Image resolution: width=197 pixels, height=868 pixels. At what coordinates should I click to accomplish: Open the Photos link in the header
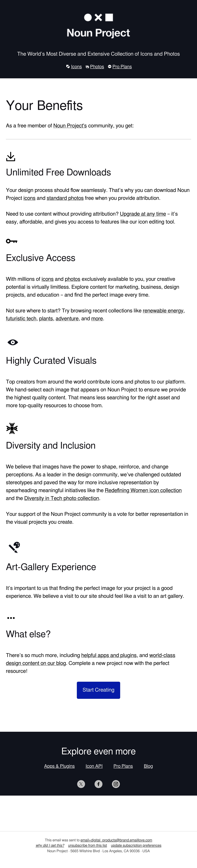(x=97, y=67)
